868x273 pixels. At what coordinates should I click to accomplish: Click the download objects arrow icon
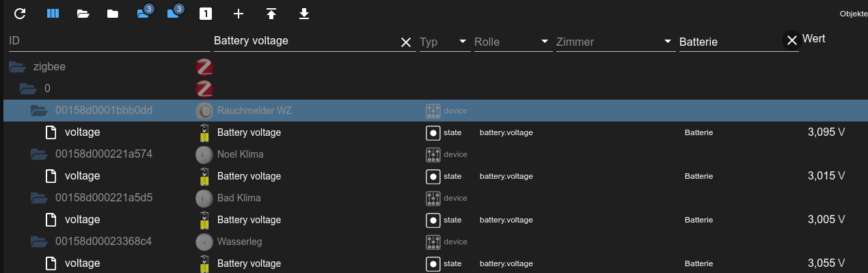click(304, 14)
